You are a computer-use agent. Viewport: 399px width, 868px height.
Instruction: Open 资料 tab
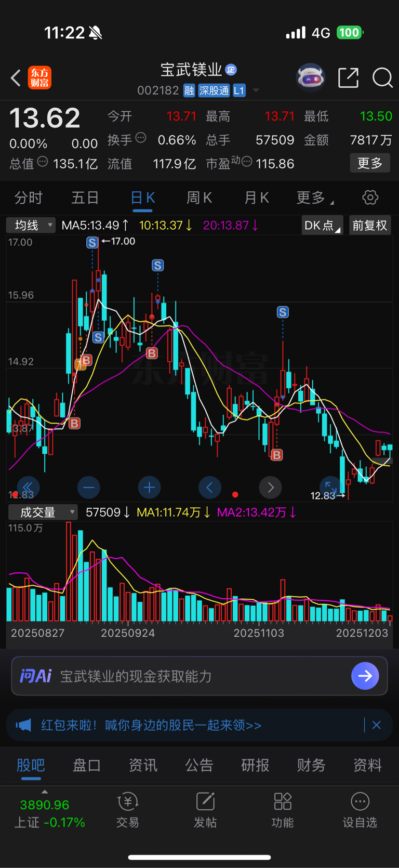coord(367,765)
